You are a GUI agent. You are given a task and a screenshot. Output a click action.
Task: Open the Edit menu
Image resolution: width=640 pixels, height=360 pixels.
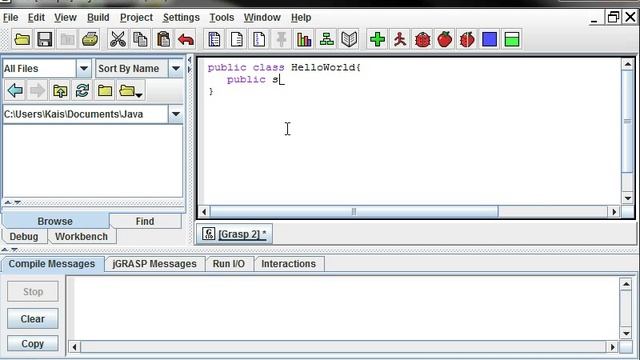[36, 18]
